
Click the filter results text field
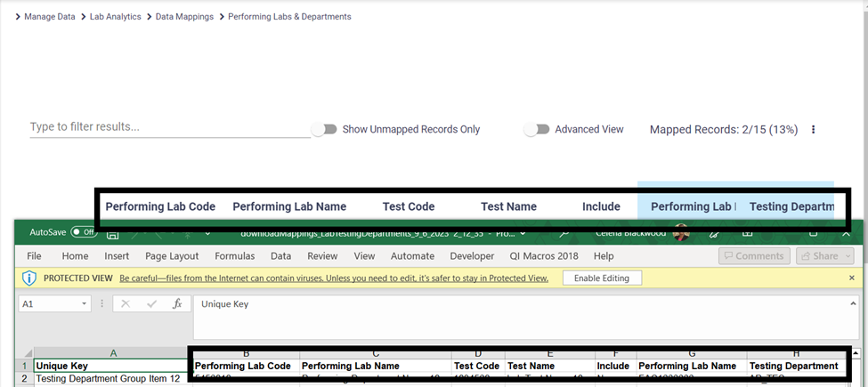[169, 127]
